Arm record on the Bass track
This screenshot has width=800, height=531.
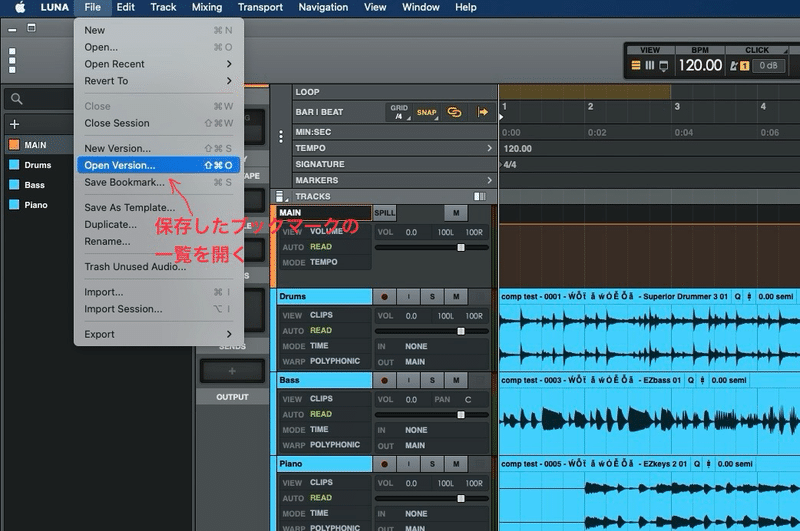[x=384, y=380]
